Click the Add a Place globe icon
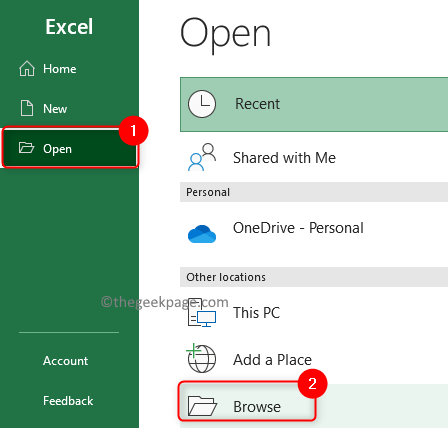The image size is (448, 428). tap(201, 358)
